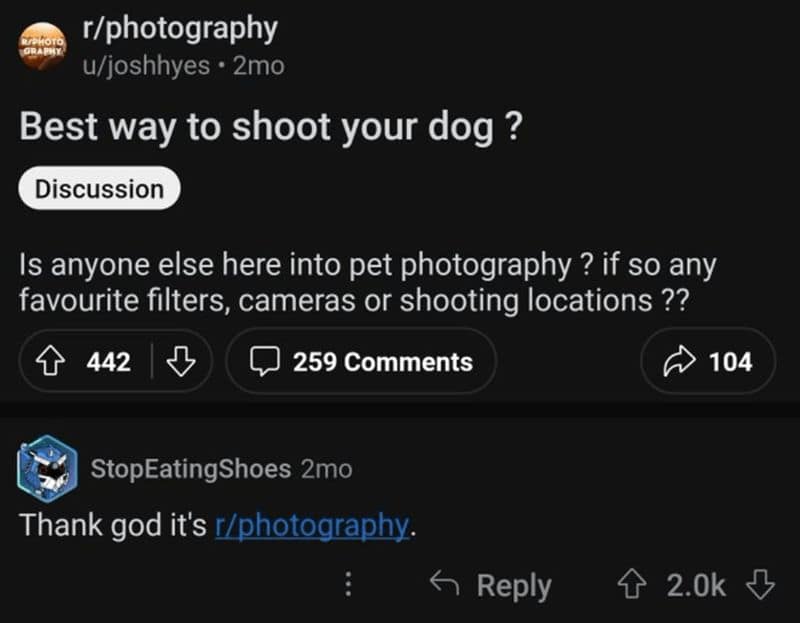Select the Discussion flair tag
The height and width of the screenshot is (623, 800).
tap(99, 188)
